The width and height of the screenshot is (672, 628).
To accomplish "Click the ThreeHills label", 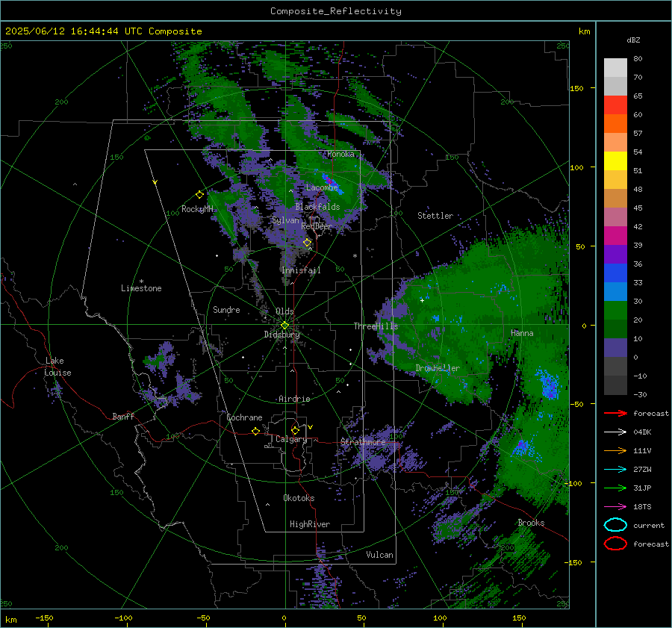I will [x=376, y=326].
